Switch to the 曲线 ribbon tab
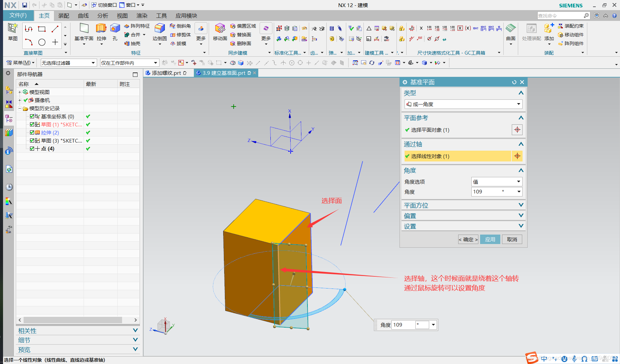The height and width of the screenshot is (364, 620). click(x=83, y=16)
